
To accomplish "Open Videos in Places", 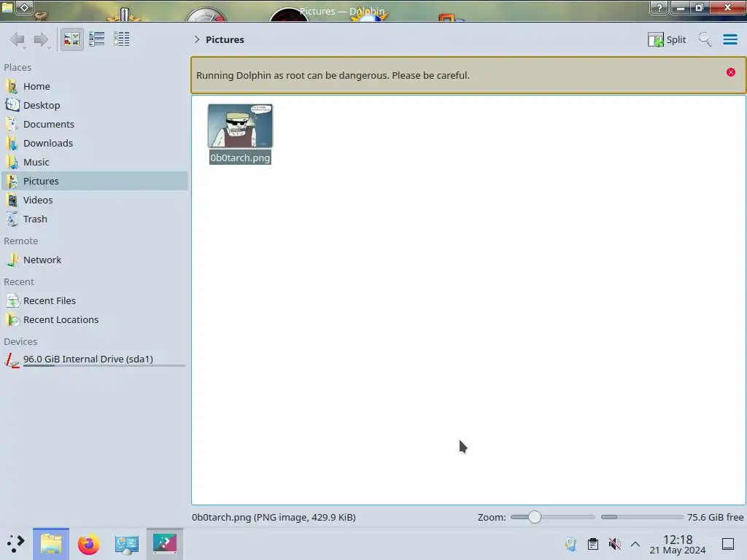I will [x=95, y=200].
